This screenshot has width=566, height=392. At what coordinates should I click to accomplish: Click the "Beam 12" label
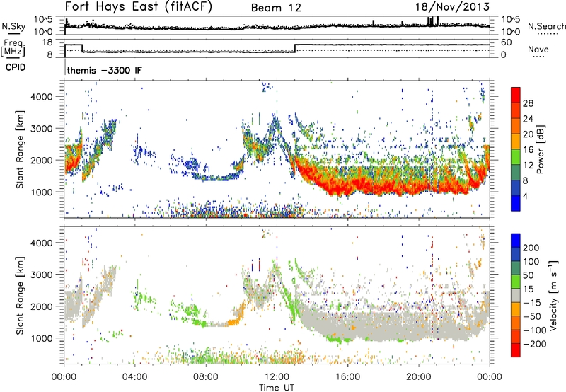click(276, 8)
